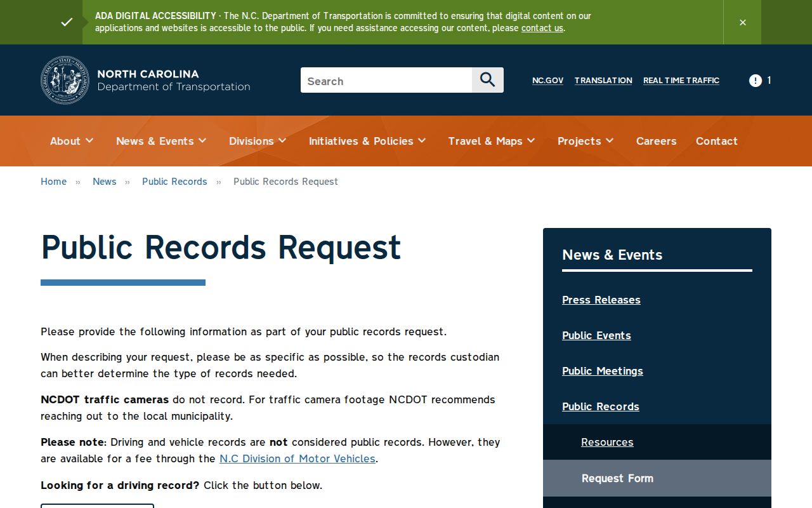Open the Careers menu item
This screenshot has height=508, width=812.
click(656, 141)
